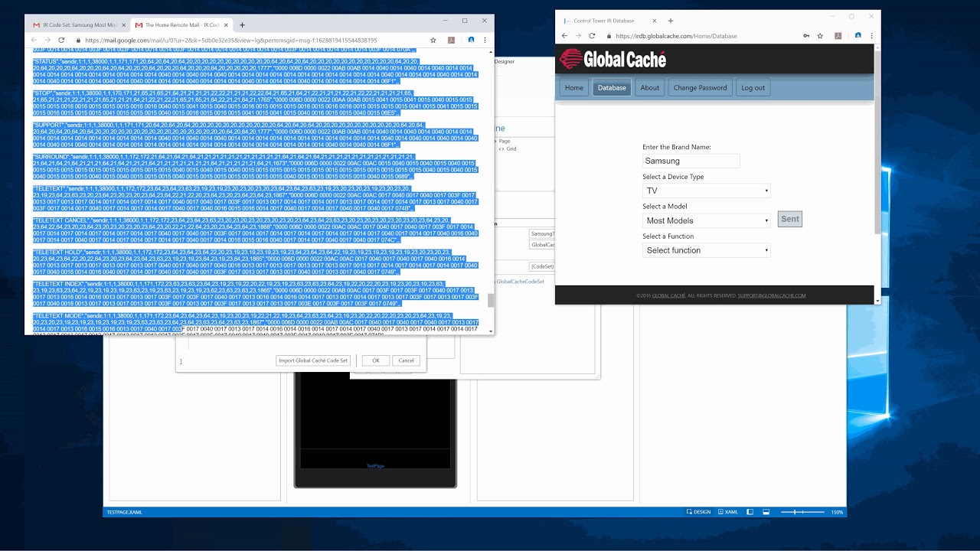The width and height of the screenshot is (980, 551).
Task: Click back arrow in Gmail browser window
Action: [34, 40]
